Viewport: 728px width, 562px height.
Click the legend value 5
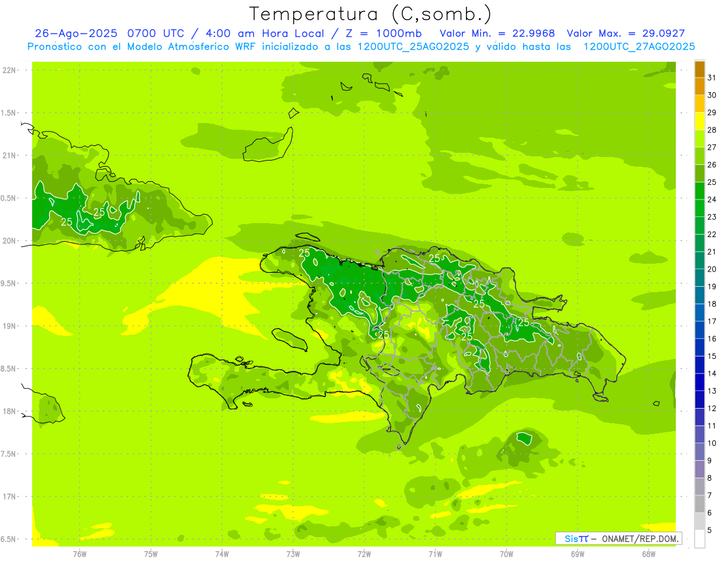[710, 530]
